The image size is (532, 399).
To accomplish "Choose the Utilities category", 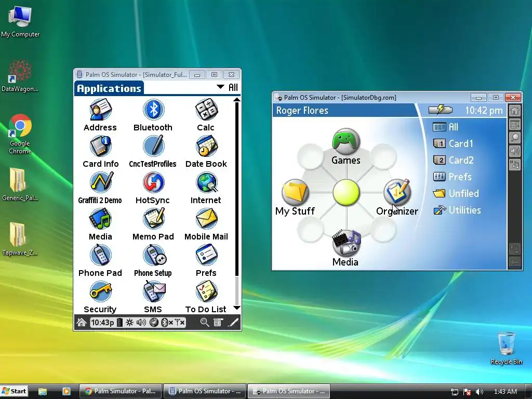I will (x=457, y=210).
